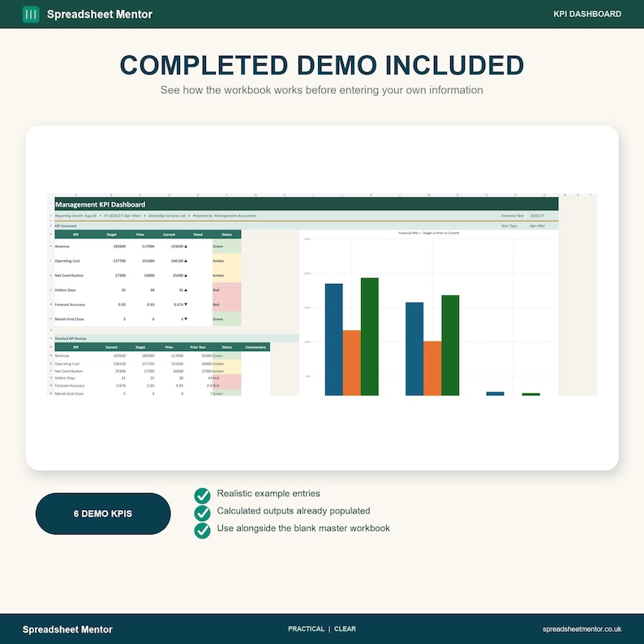
Task: Click the chart title Financial KPIs Target vs Prior vs Current
Action: 429,233
